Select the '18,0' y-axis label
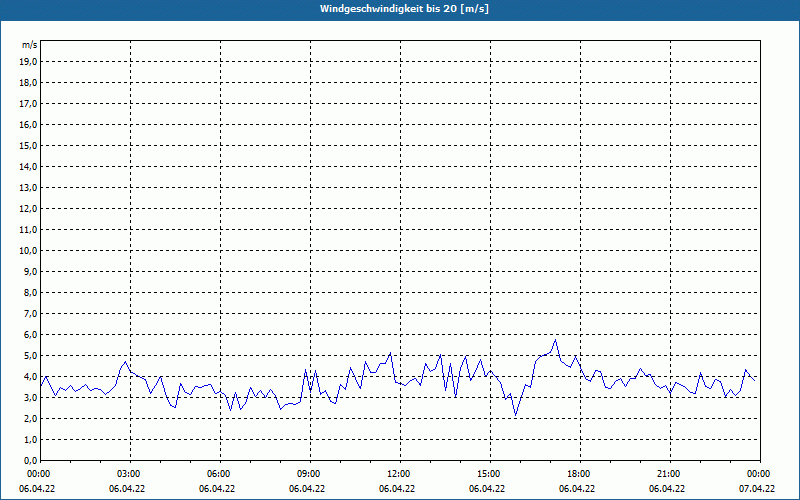Viewport: 800px width, 500px height. 28,83
